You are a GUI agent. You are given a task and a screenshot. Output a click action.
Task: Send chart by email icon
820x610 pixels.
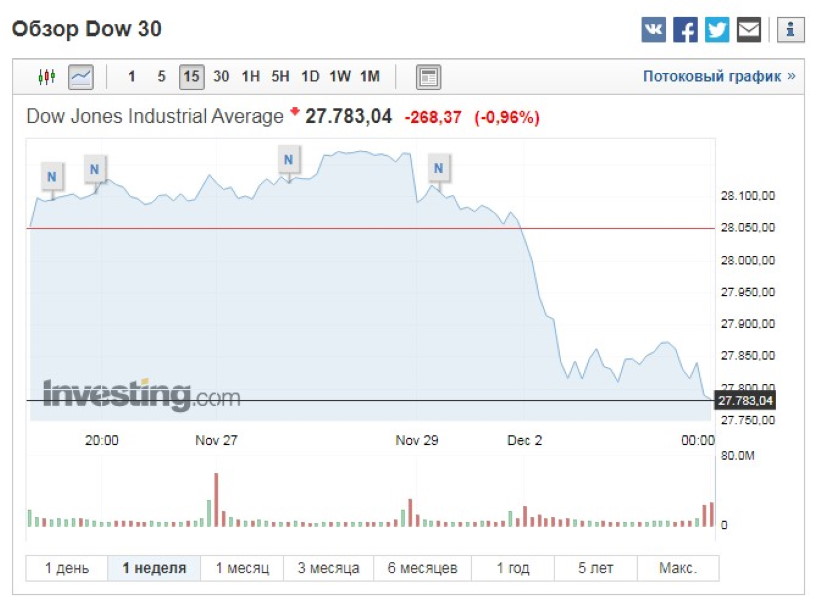749,30
